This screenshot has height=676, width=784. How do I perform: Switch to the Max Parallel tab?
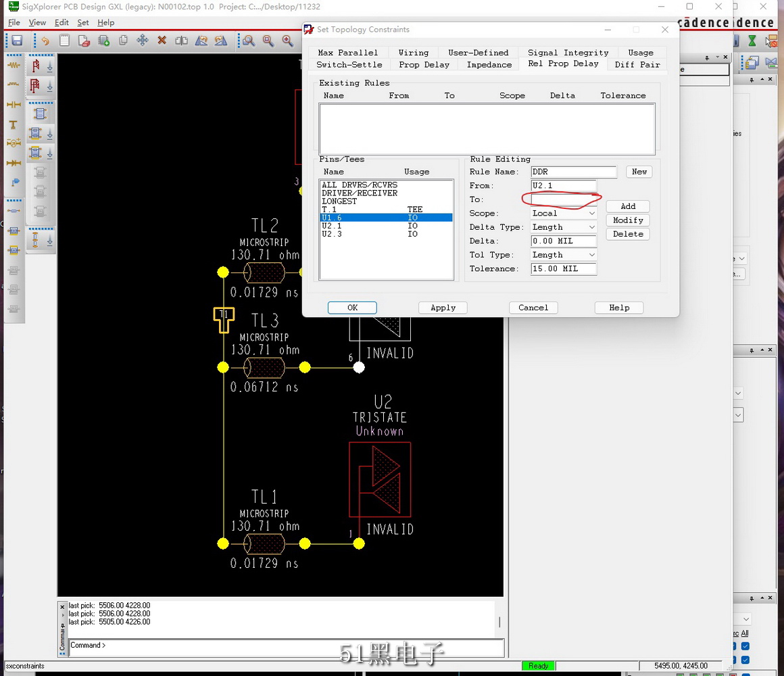click(x=348, y=53)
